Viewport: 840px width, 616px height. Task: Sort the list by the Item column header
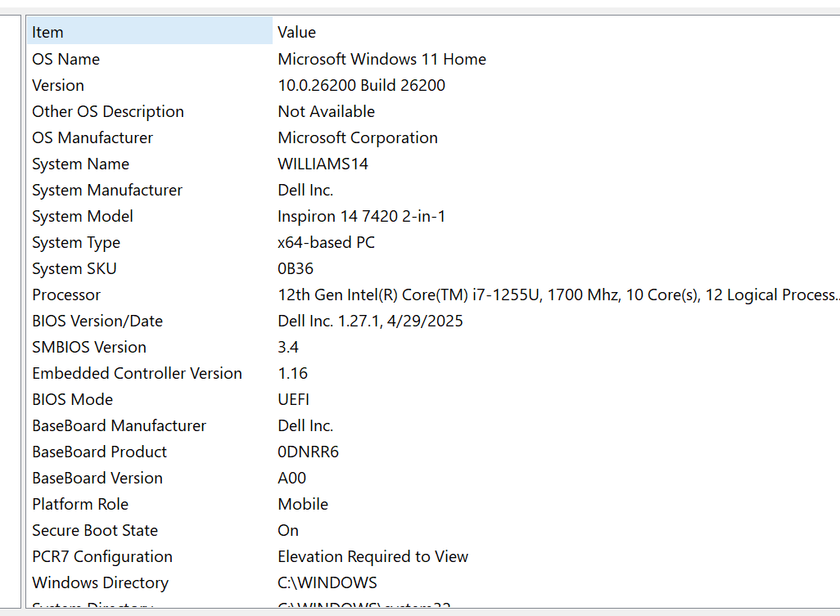150,32
